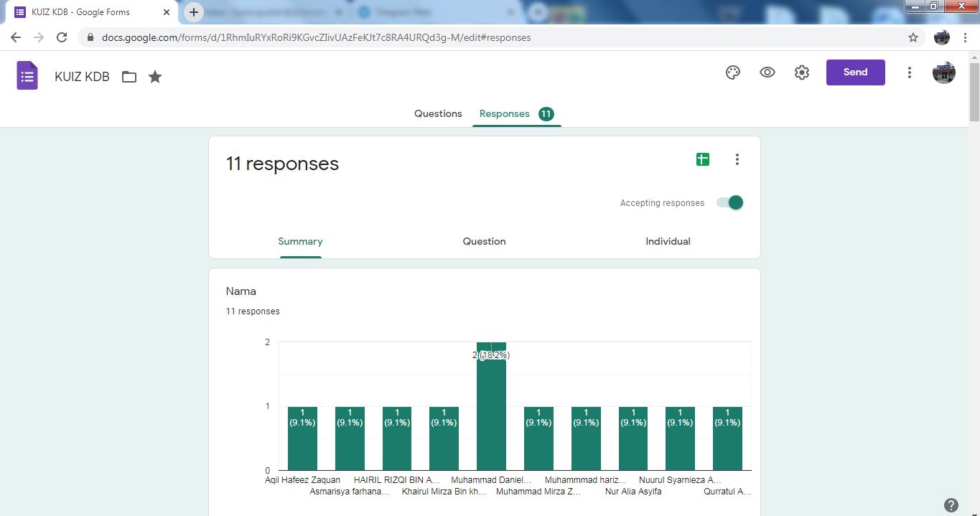Select the Question view tab
This screenshot has height=516, width=980.
click(x=484, y=242)
